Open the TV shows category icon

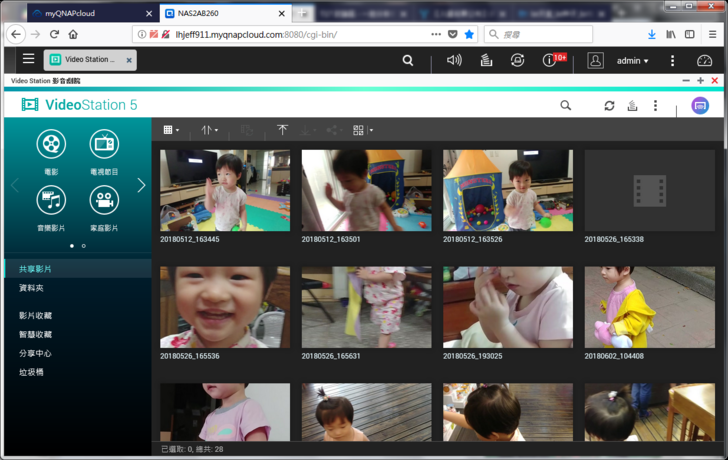104,144
